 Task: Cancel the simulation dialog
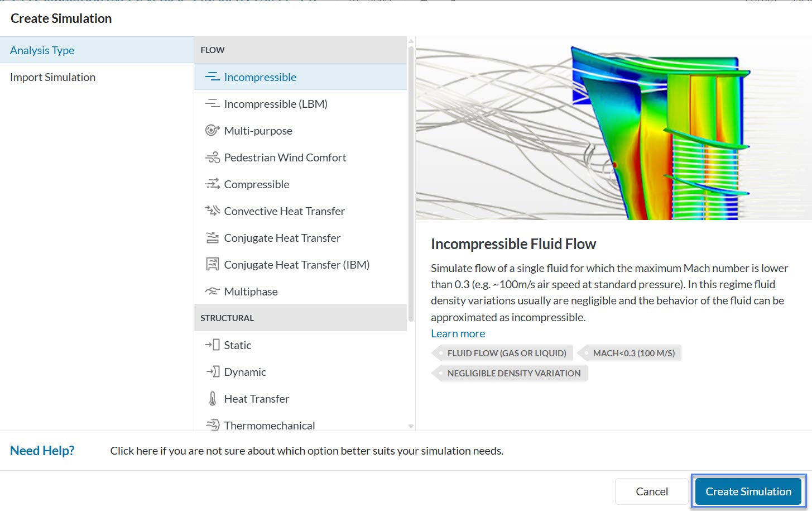click(x=651, y=491)
